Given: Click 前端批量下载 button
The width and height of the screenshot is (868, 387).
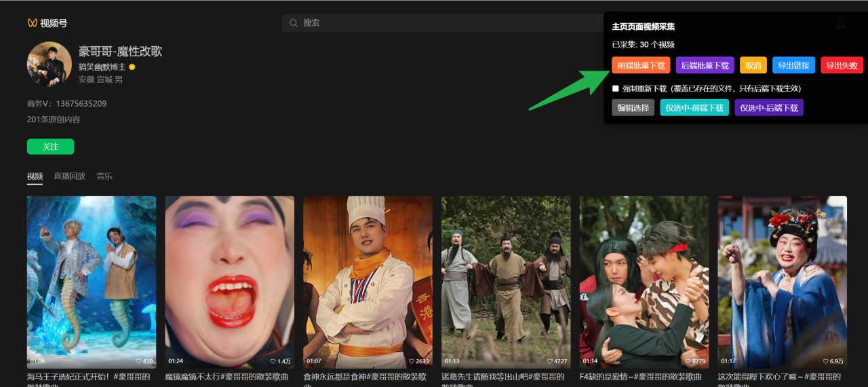Looking at the screenshot, I should 641,65.
